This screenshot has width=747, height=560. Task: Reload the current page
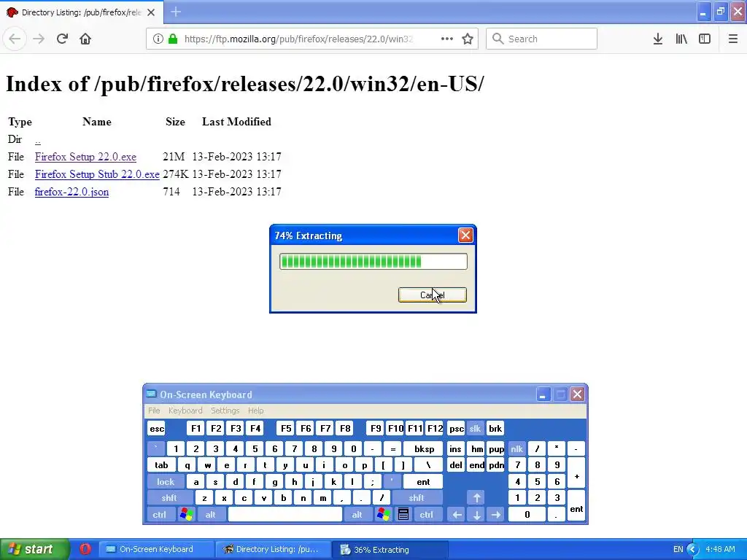63,39
